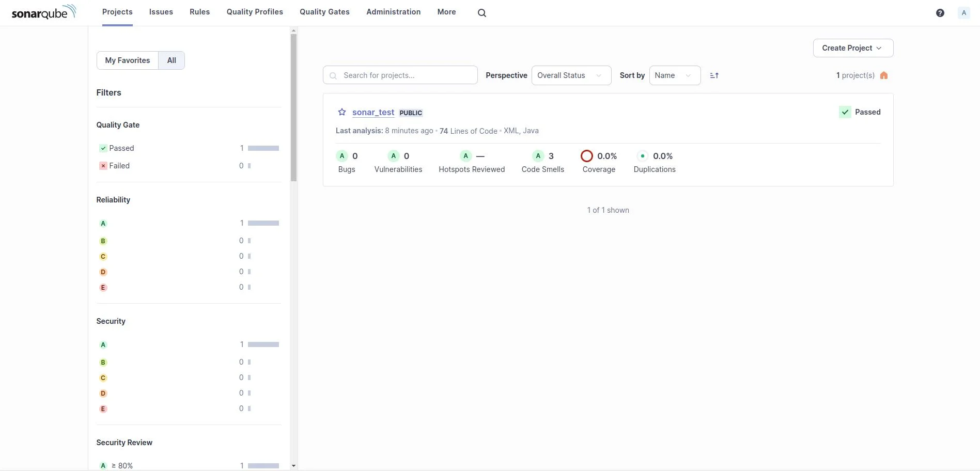Viewport: 980px width, 471px height.
Task: Click inside the project search field
Action: point(400,75)
